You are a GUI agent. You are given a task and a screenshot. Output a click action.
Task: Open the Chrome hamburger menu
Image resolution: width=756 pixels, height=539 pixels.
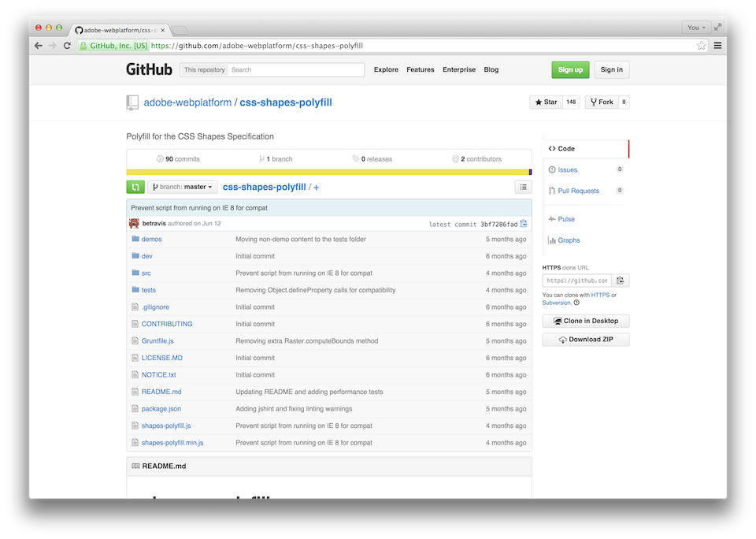717,46
